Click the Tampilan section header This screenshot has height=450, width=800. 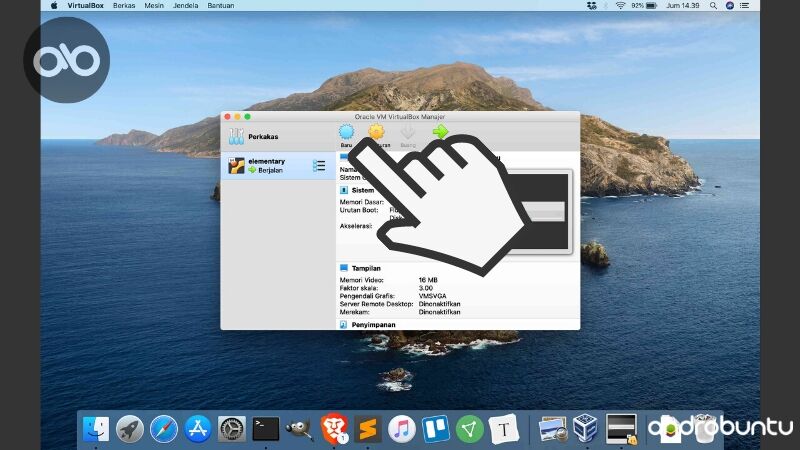tap(366, 268)
